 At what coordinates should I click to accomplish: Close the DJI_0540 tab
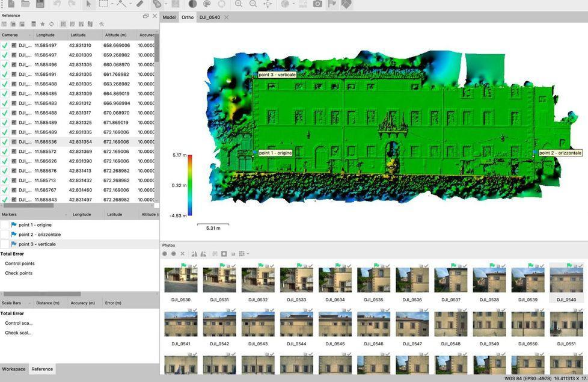point(227,17)
